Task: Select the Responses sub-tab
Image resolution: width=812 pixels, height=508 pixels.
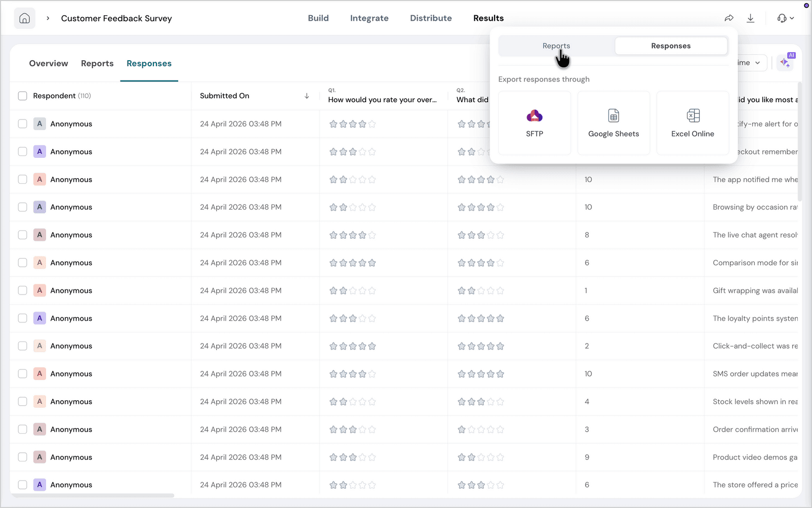Action: pos(149,63)
